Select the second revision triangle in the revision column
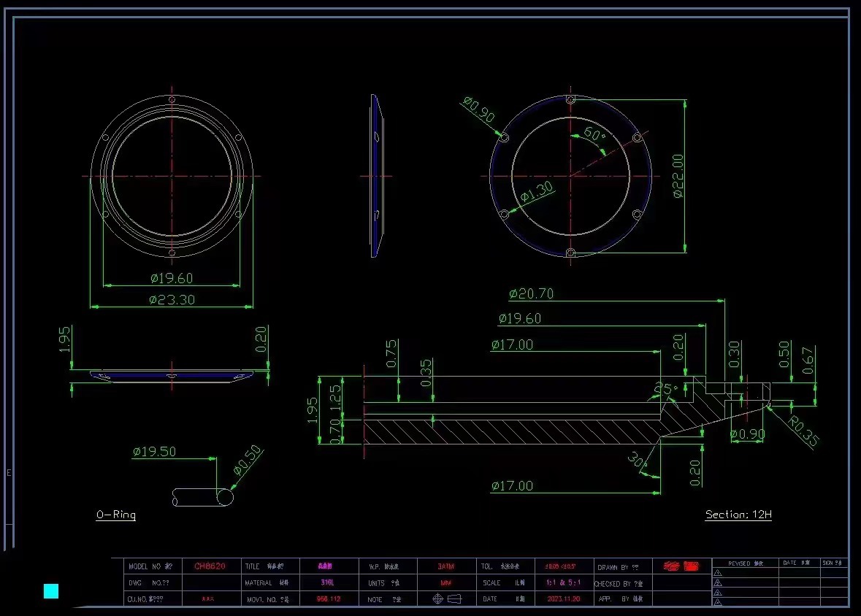861x616 pixels. click(718, 582)
